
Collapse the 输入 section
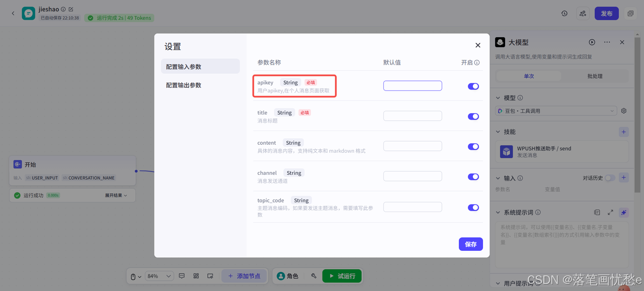499,178
